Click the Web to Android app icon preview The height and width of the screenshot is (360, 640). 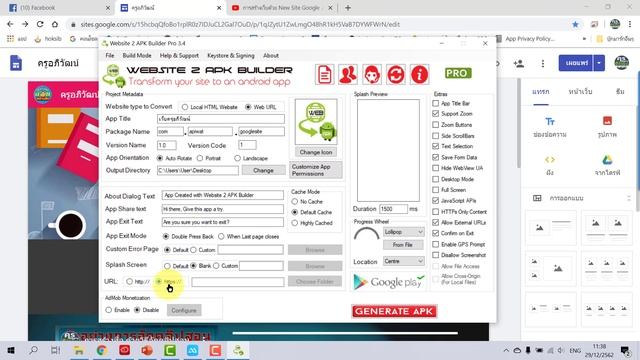click(x=316, y=122)
